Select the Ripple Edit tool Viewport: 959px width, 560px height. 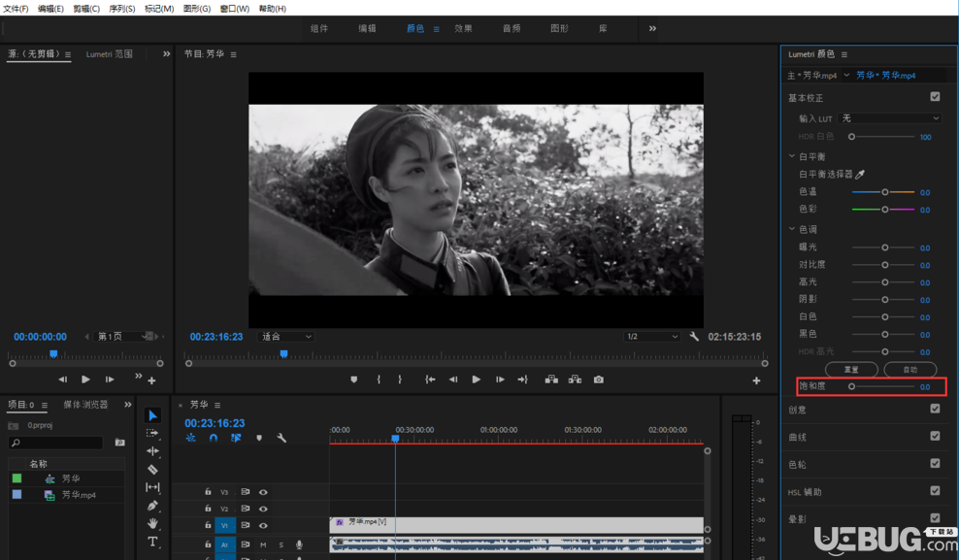point(152,451)
